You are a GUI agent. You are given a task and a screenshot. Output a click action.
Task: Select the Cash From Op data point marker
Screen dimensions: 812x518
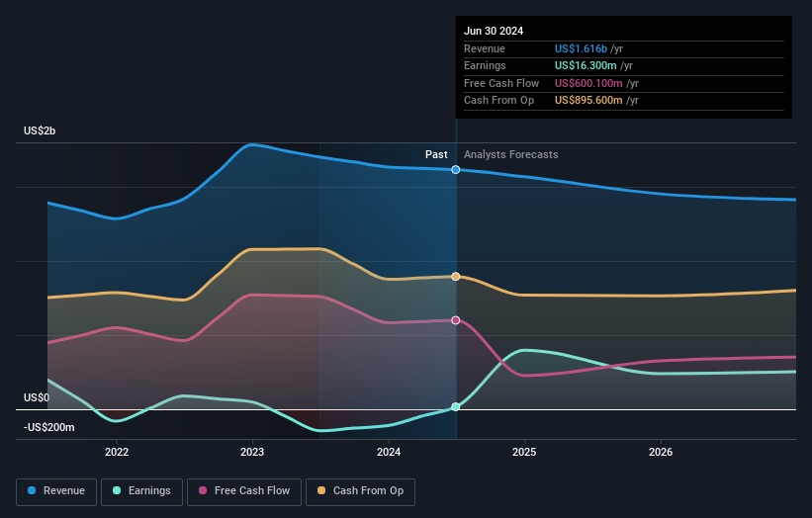click(x=456, y=277)
